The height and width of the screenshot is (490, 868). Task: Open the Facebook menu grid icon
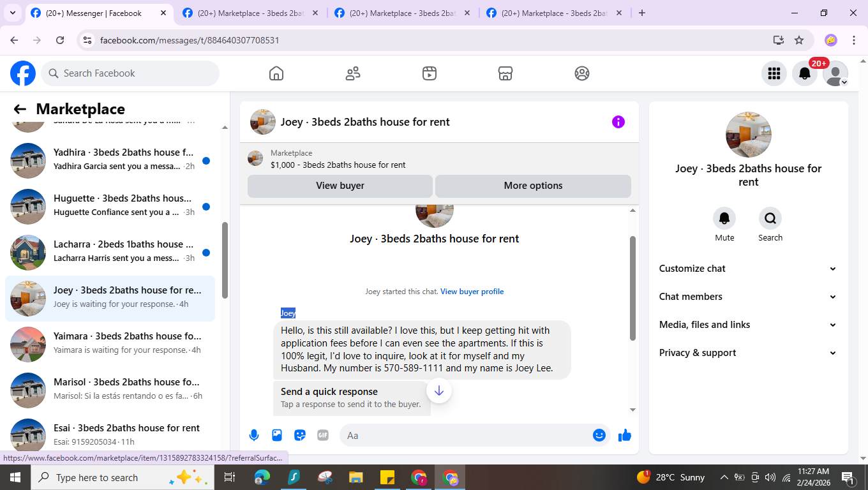(774, 73)
